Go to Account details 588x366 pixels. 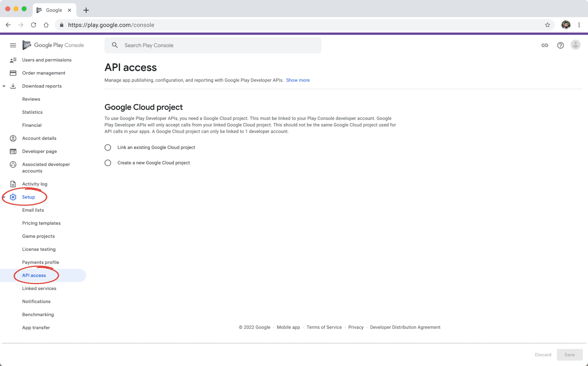point(39,138)
